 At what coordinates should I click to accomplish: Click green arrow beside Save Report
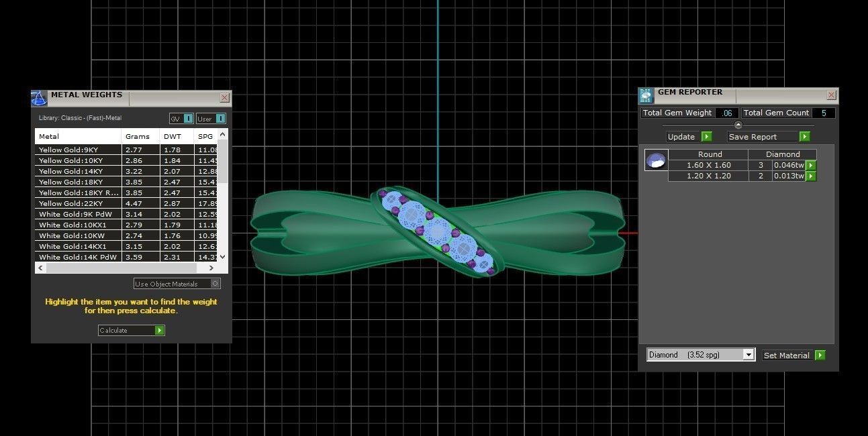tap(805, 136)
